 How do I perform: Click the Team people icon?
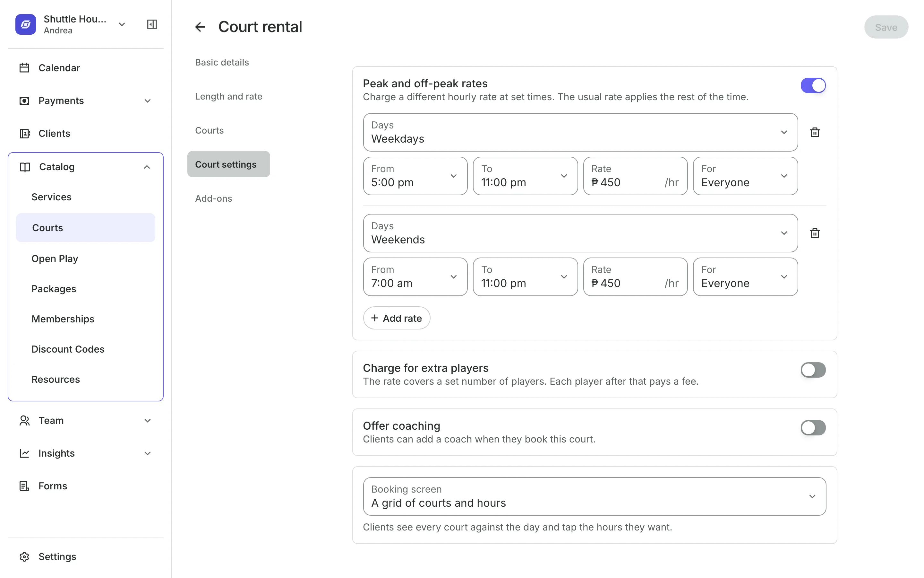pos(24,421)
